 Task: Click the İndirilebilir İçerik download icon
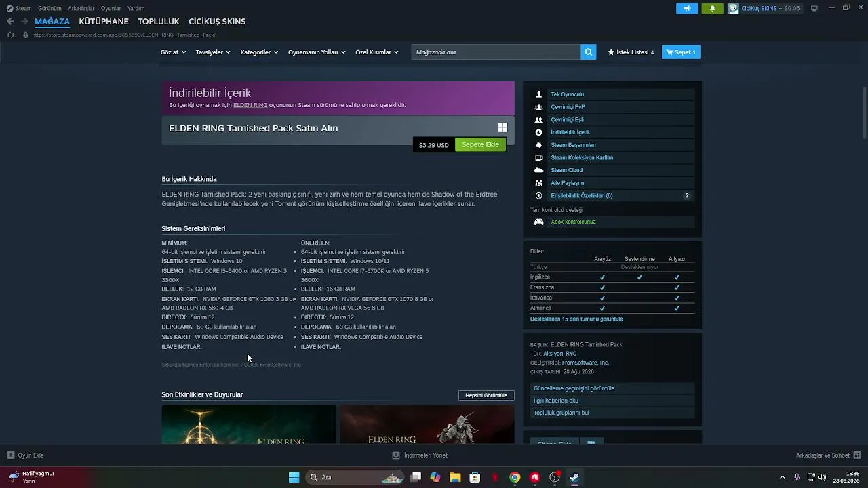tap(539, 132)
